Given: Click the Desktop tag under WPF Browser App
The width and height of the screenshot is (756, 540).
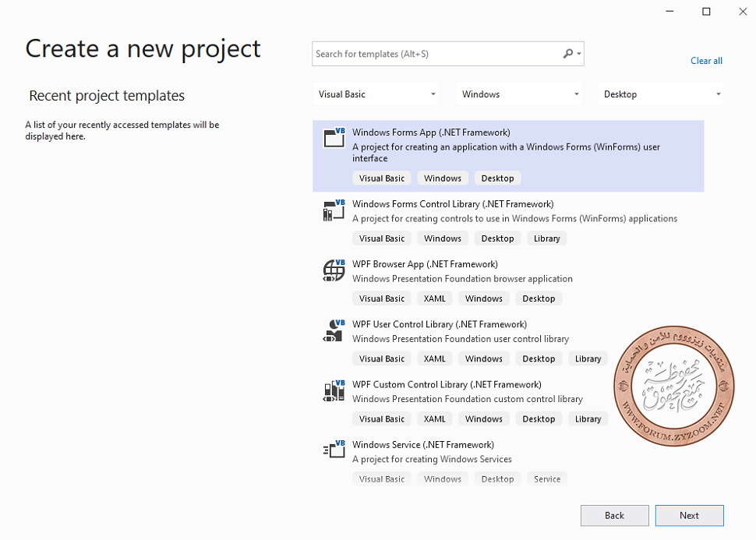Looking at the screenshot, I should 539,299.
